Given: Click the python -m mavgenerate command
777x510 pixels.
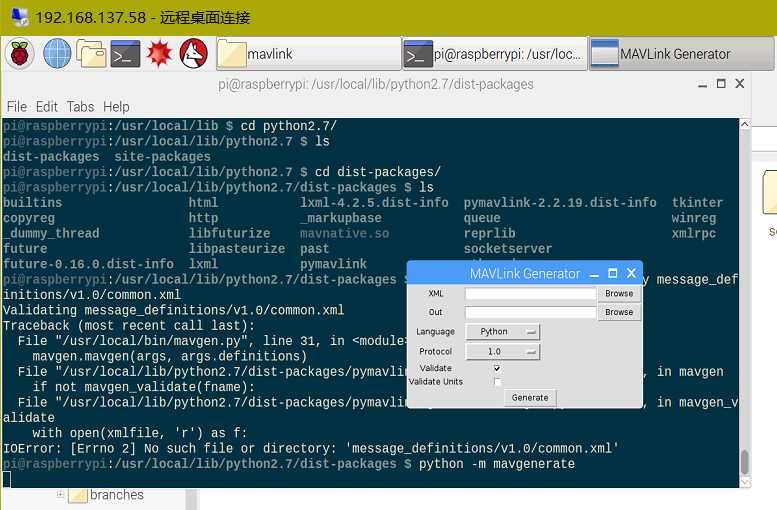Looking at the screenshot, I should 497,464.
